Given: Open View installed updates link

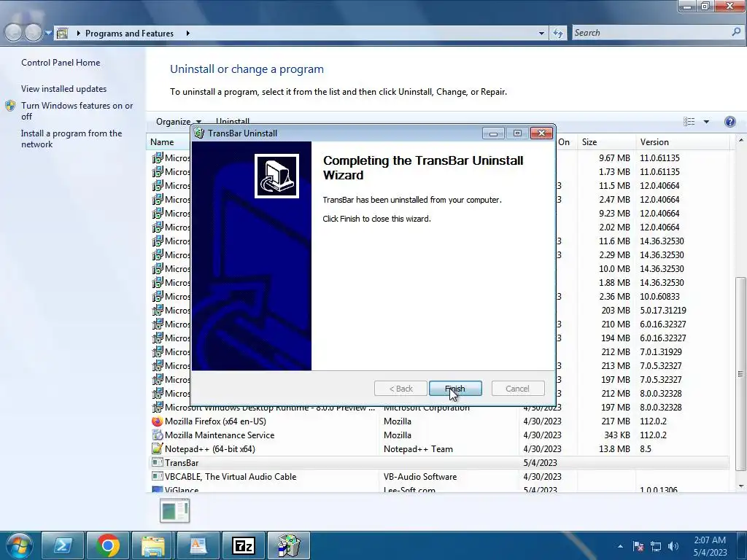Looking at the screenshot, I should click(64, 88).
